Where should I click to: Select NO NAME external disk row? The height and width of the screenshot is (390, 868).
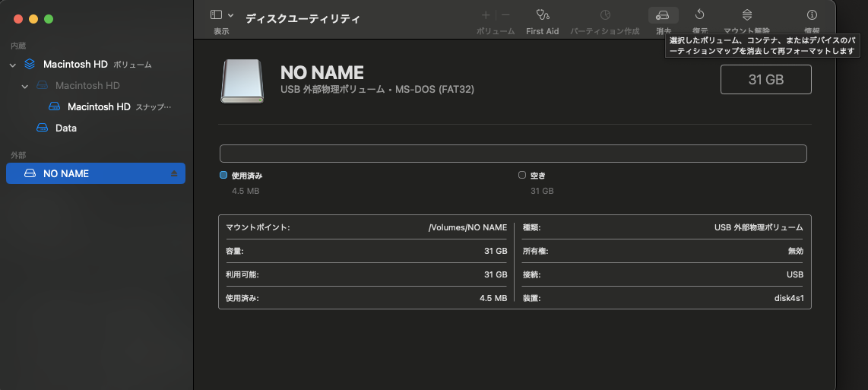[96, 173]
